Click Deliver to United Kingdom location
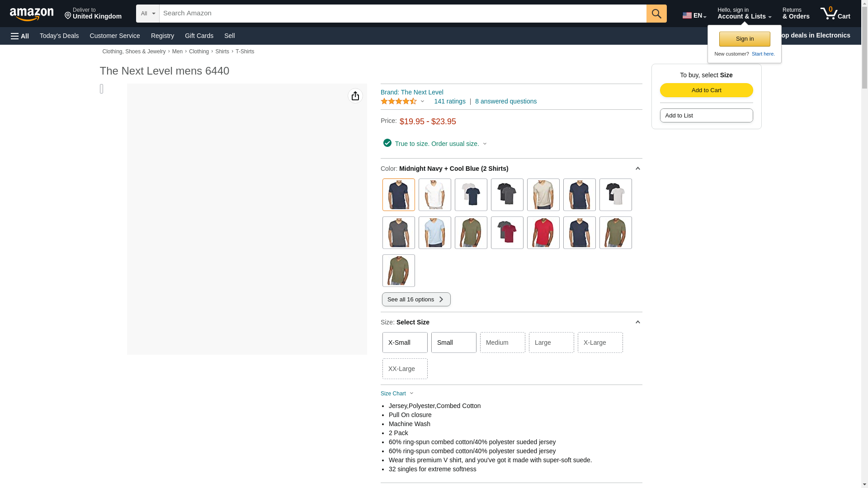The image size is (868, 488). tap(93, 14)
